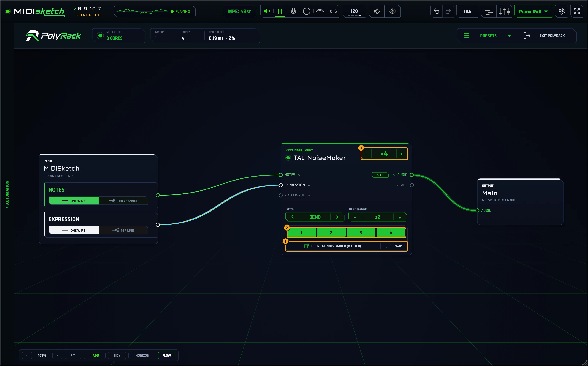Expand the Automation side panel

(7, 194)
